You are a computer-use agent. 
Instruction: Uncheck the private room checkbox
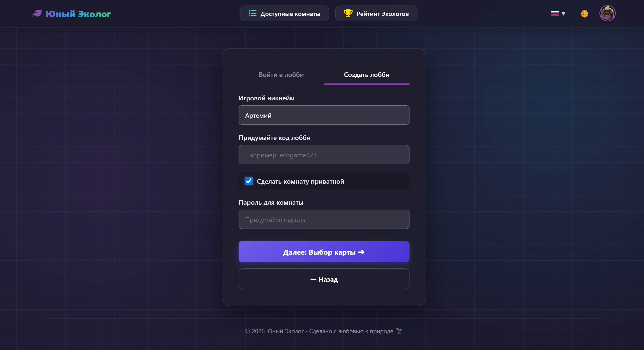pyautogui.click(x=249, y=181)
